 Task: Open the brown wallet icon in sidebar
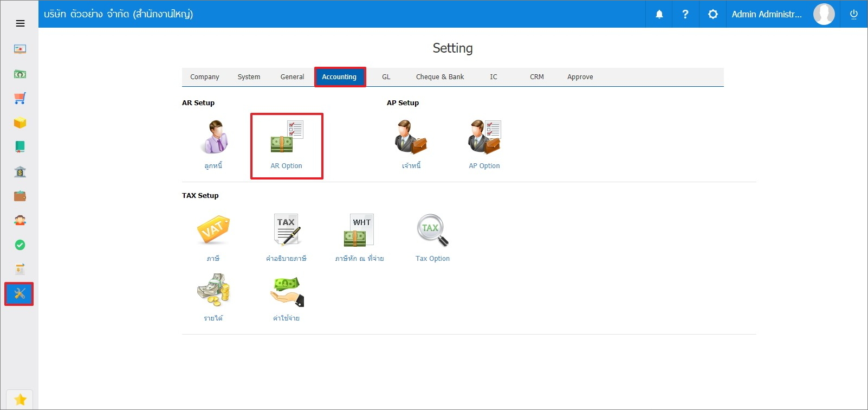[x=20, y=196]
